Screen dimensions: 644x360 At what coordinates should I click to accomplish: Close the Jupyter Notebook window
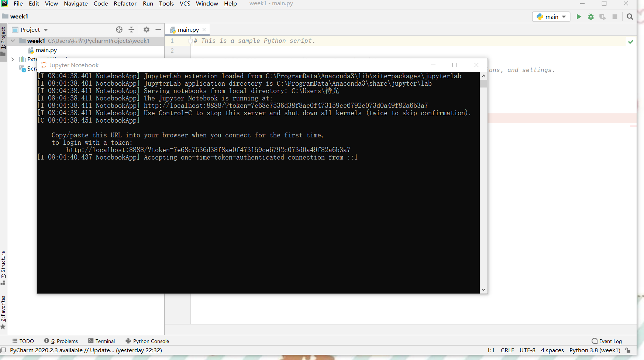pyautogui.click(x=476, y=65)
